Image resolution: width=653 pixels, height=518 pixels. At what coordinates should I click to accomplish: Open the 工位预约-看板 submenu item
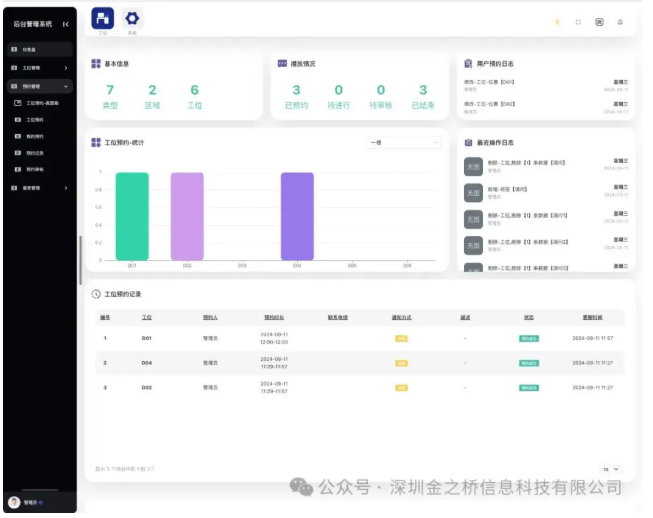(x=42, y=103)
